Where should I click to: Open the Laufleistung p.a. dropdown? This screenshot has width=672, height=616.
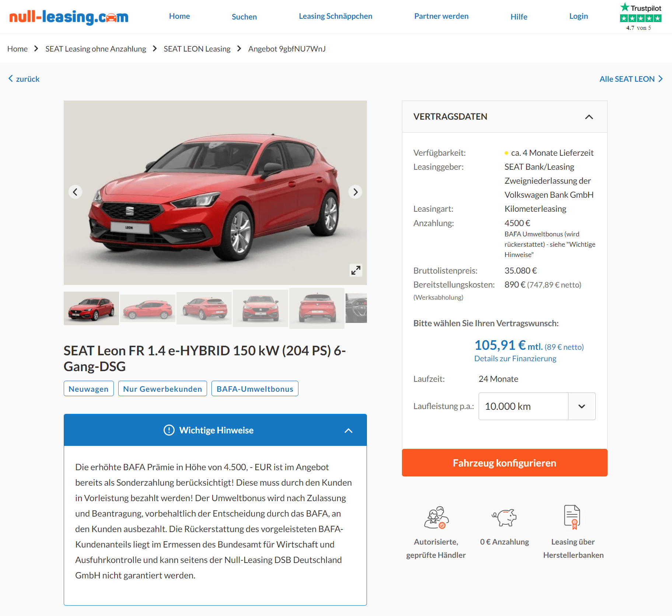[x=537, y=406]
